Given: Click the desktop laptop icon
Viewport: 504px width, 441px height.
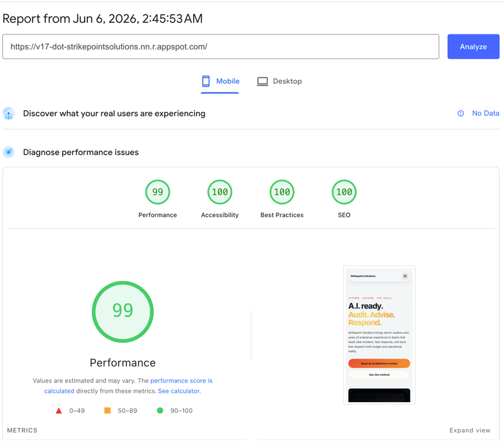Looking at the screenshot, I should click(x=263, y=82).
